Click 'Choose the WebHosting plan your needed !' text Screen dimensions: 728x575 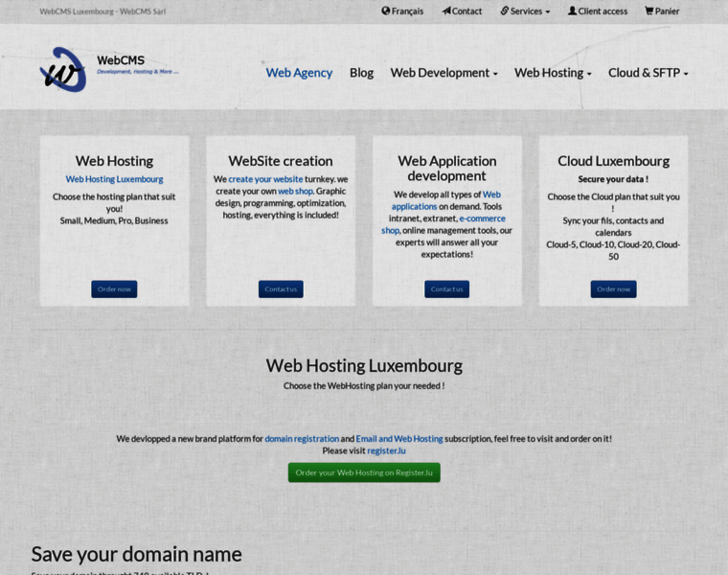(x=364, y=386)
